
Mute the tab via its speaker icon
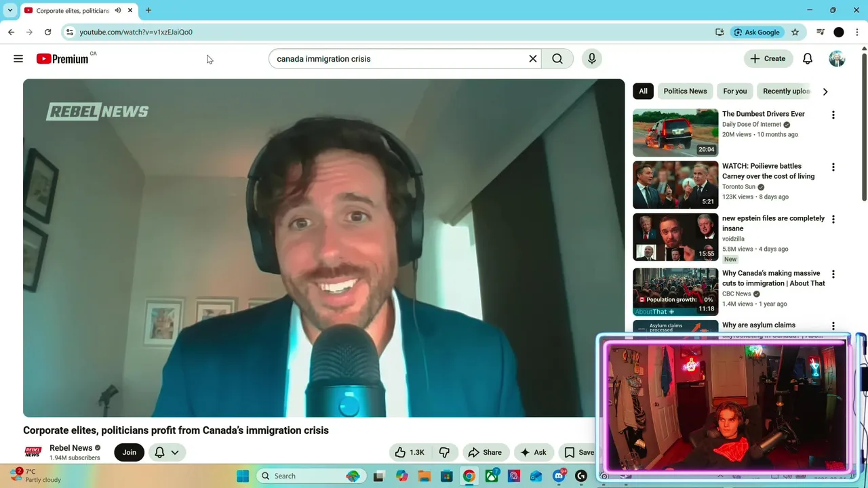(118, 10)
